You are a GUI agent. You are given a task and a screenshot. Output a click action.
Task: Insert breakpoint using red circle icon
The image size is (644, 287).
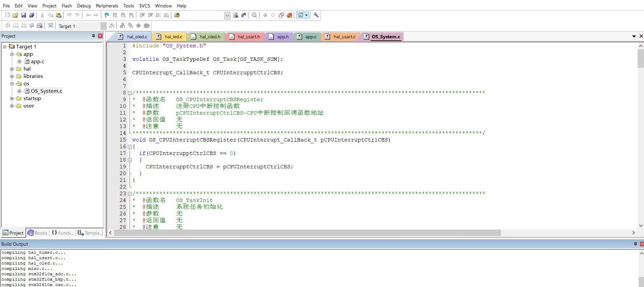click(x=265, y=15)
